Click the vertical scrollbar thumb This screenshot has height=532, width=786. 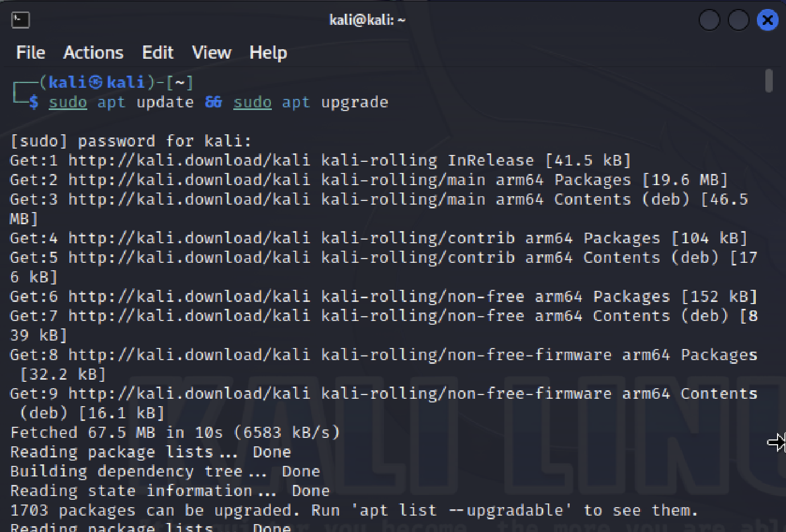(769, 81)
